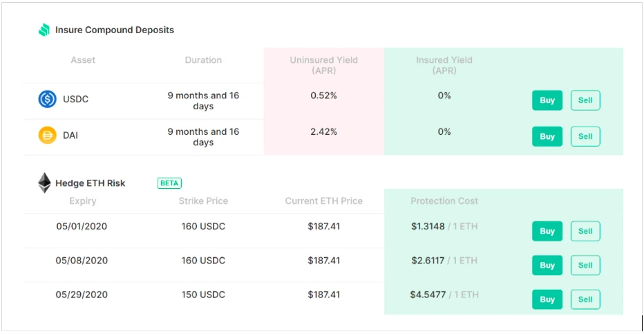
Task: Click the USDC coin icon
Action: 47,99
